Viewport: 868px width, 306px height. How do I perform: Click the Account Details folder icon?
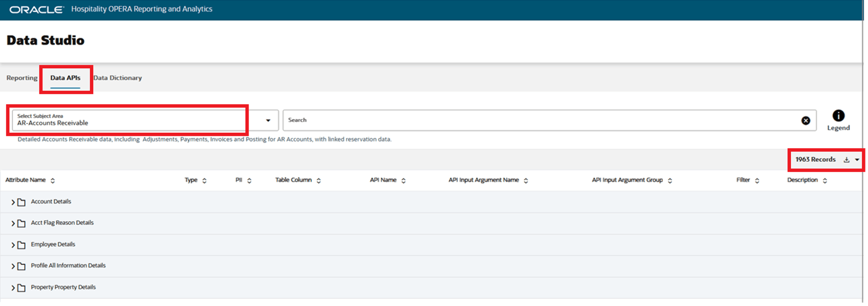point(21,202)
